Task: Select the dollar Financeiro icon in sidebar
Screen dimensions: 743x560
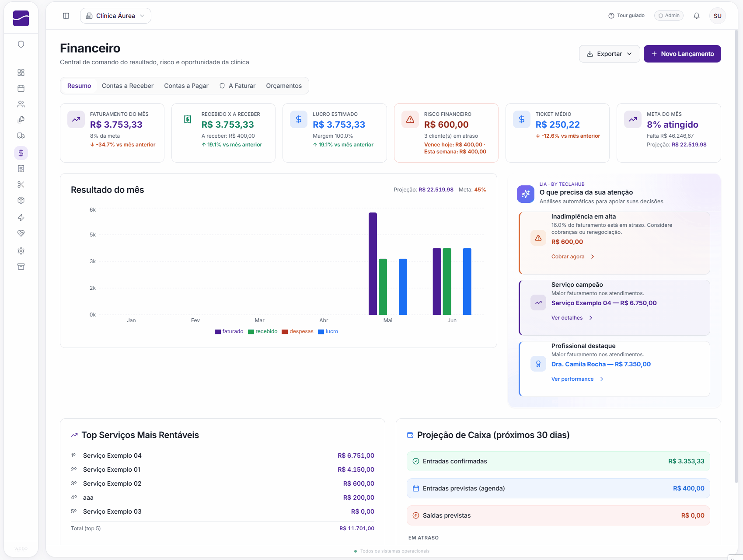Action: click(21, 153)
